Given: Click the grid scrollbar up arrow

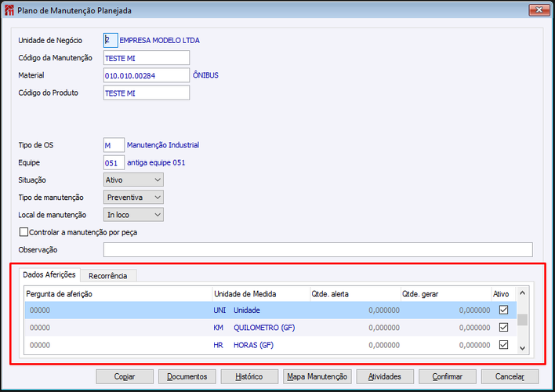Looking at the screenshot, I should tap(522, 293).
